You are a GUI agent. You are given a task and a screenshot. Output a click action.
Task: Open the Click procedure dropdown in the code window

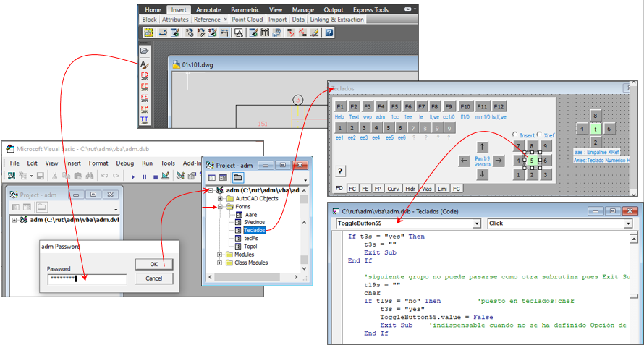coord(628,223)
